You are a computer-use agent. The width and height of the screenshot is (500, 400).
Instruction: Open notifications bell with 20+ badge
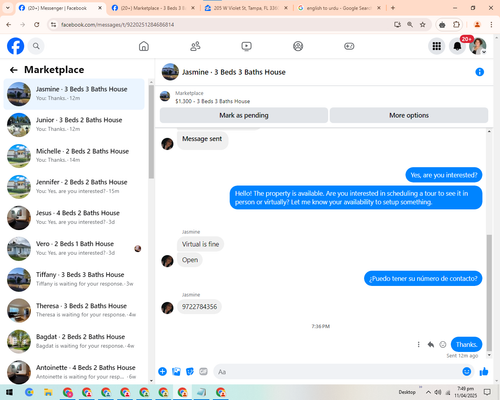click(457, 46)
